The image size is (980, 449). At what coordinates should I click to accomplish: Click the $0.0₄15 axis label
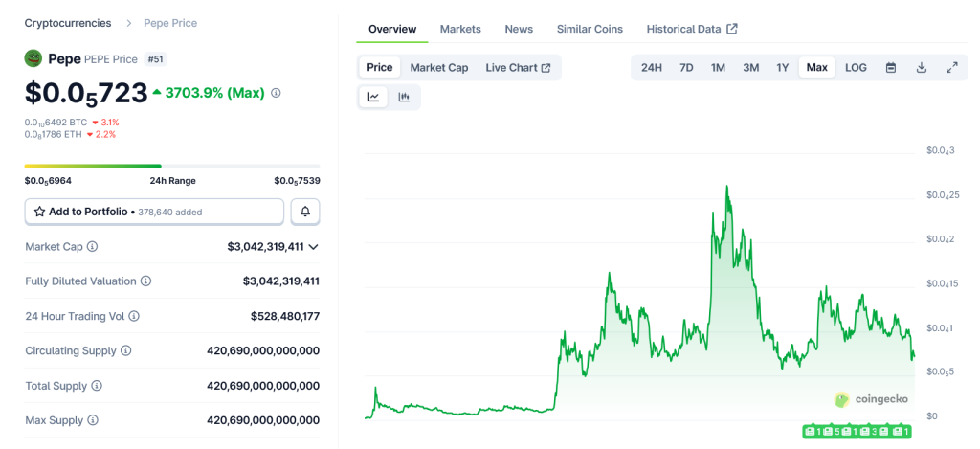tap(944, 284)
